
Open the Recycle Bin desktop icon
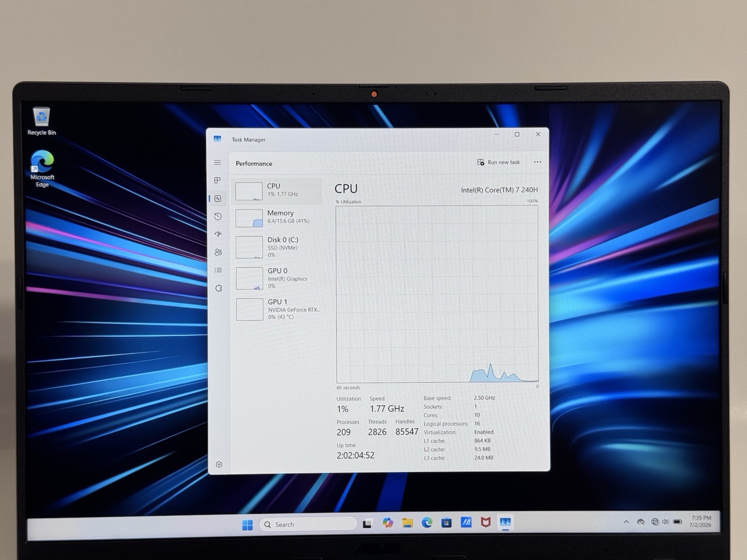point(42,121)
